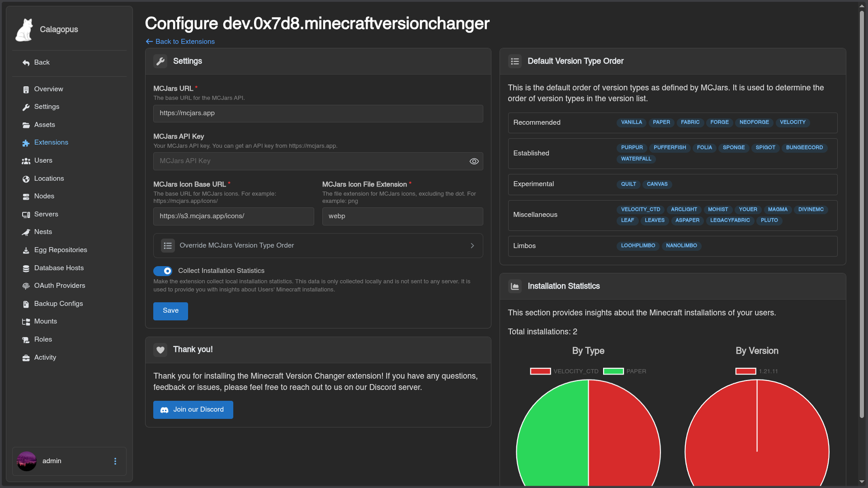The image size is (868, 488).
Task: Go to Backup Configs in sidebar
Action: click(x=58, y=304)
